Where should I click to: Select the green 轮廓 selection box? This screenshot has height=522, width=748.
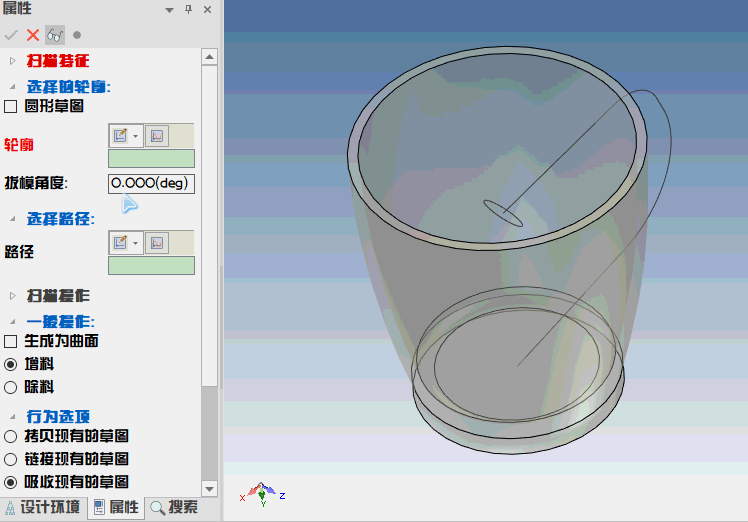click(151, 158)
